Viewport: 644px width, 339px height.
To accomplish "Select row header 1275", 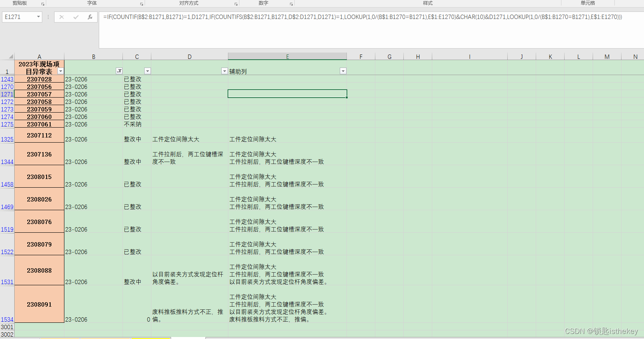I will [x=7, y=124].
